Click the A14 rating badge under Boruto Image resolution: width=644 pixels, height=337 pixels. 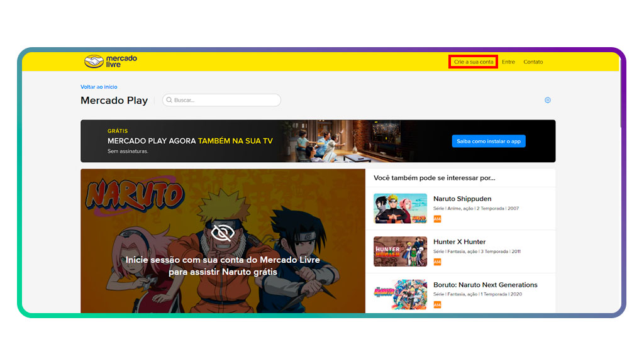[437, 304]
